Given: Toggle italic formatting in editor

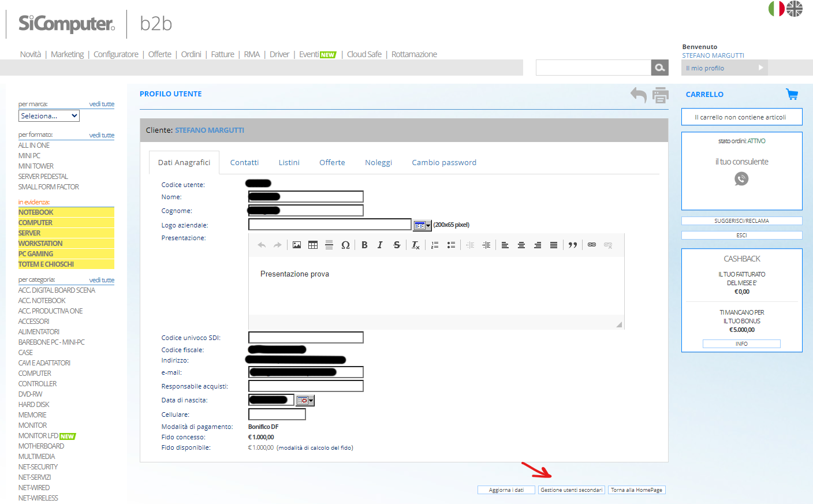Looking at the screenshot, I should pyautogui.click(x=380, y=245).
